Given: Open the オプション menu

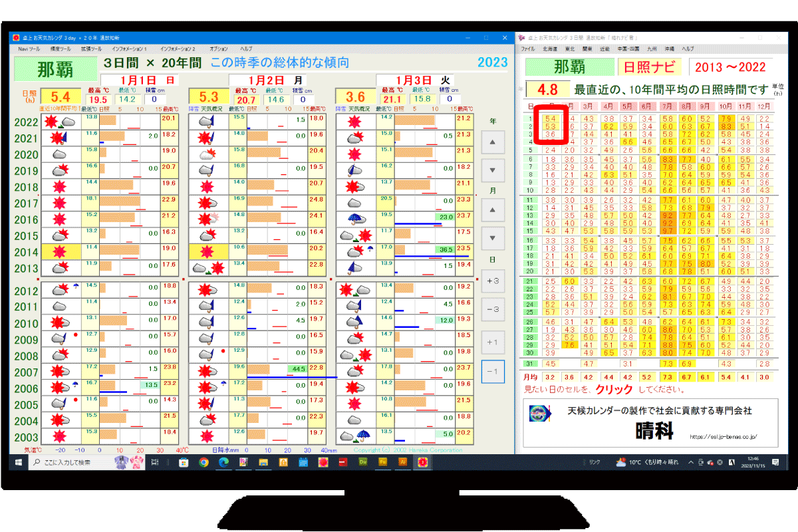Looking at the screenshot, I should tap(218, 49).
